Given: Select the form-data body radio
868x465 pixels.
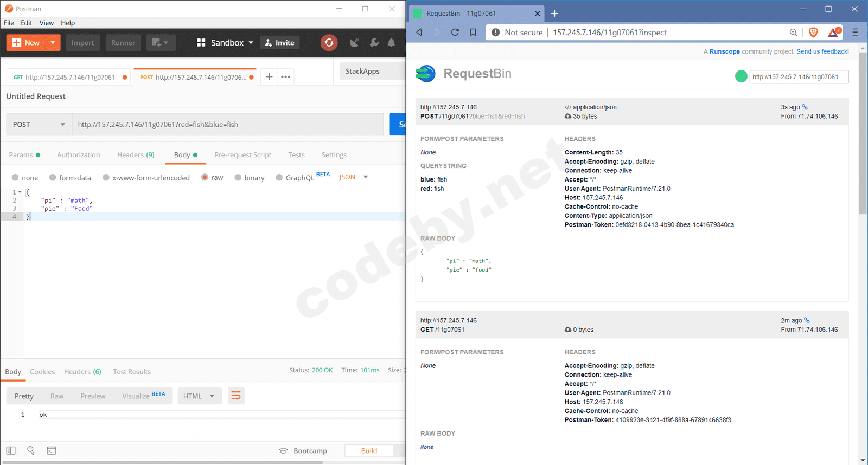Looking at the screenshot, I should (53, 177).
